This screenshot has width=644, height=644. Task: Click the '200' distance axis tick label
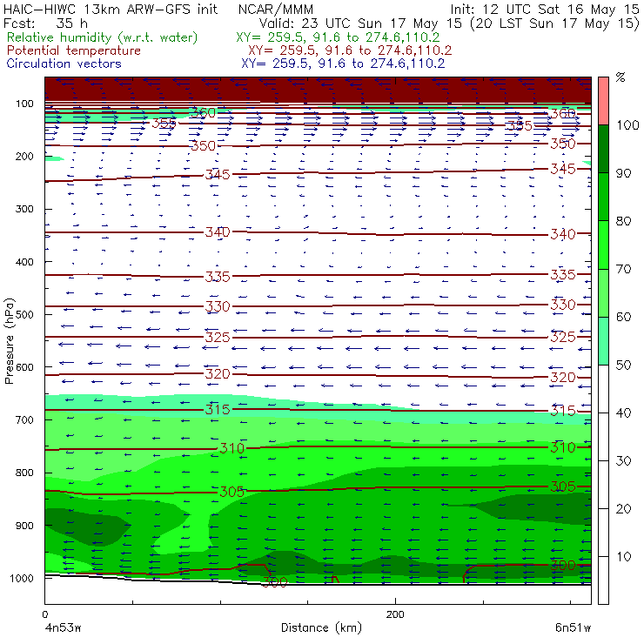[395, 614]
